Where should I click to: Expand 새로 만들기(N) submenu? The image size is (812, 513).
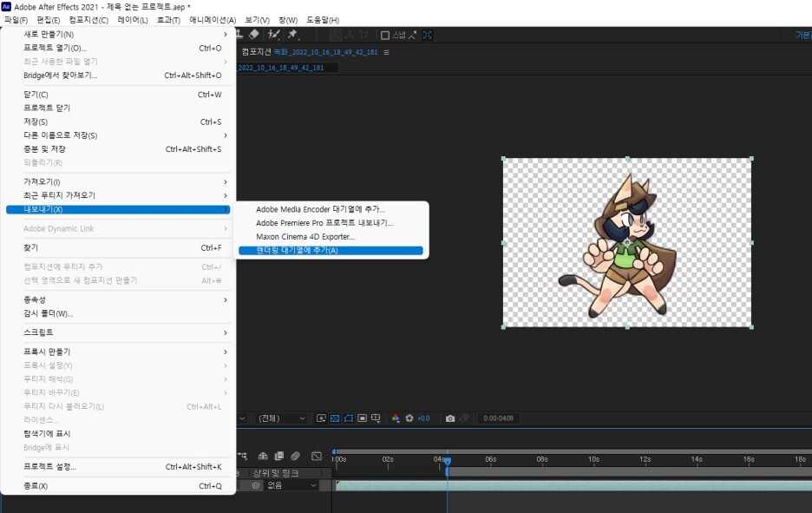pyautogui.click(x=118, y=34)
